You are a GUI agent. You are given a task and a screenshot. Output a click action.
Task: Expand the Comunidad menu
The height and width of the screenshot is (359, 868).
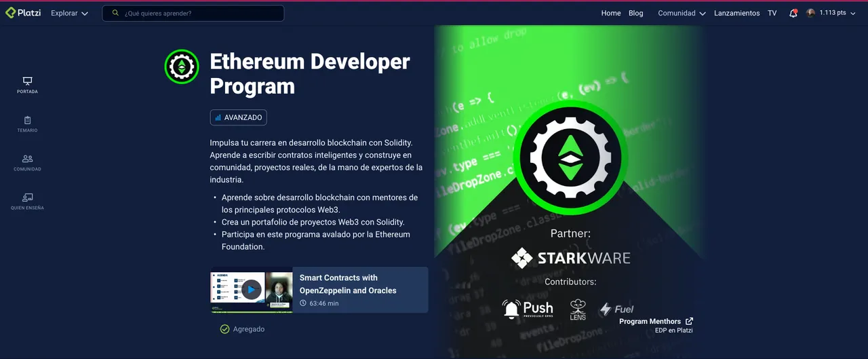682,13
